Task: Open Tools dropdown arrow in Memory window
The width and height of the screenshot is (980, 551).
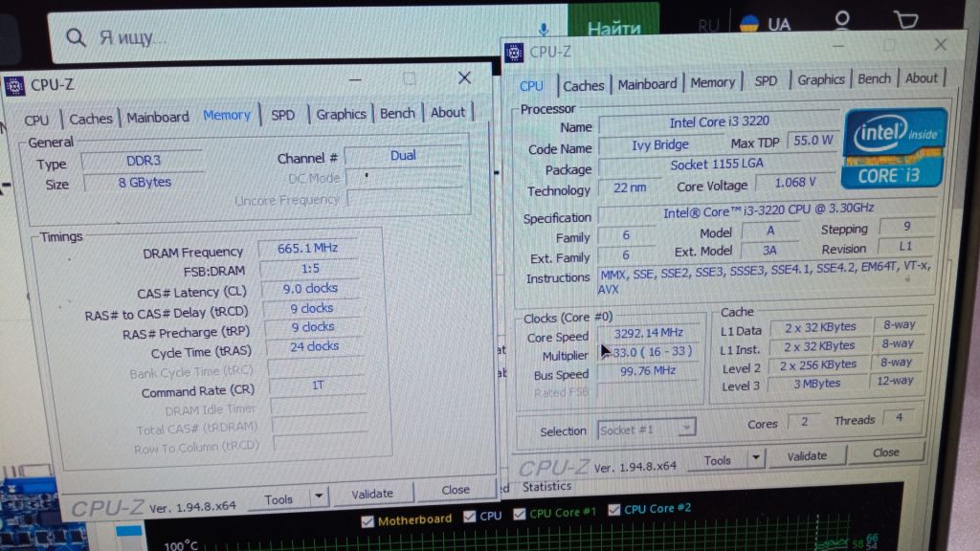Action: tap(319, 496)
